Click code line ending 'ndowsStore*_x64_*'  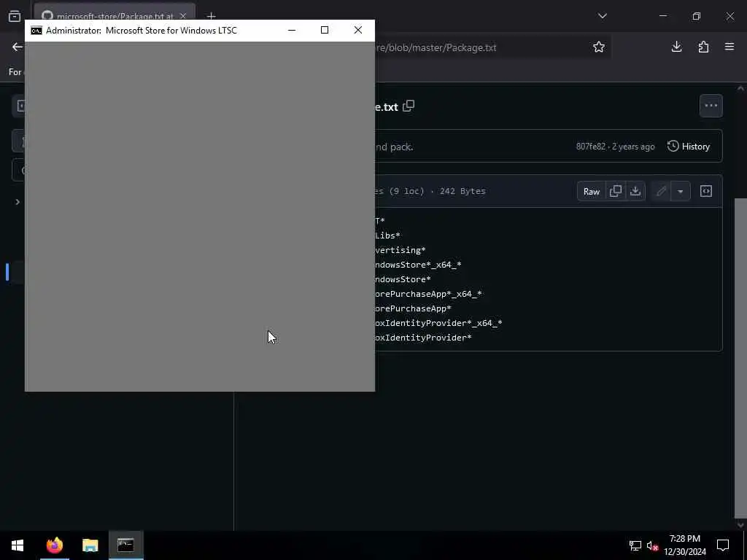tap(418, 265)
